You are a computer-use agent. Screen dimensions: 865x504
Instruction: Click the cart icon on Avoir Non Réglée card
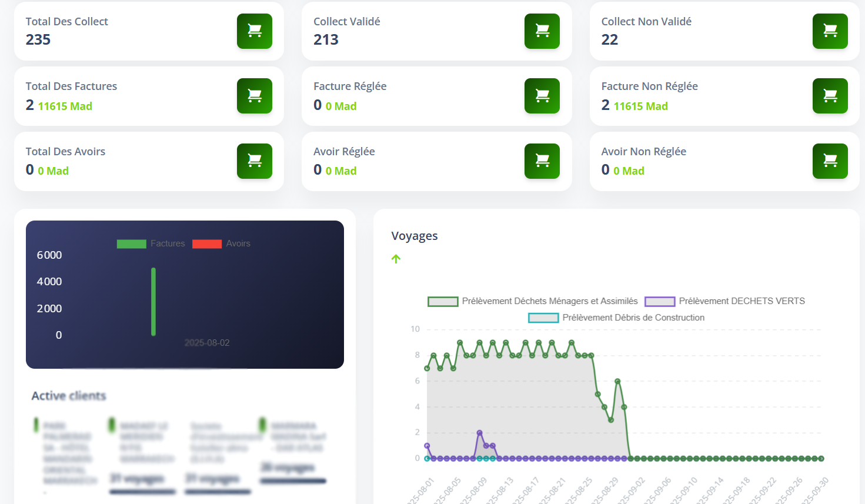(830, 161)
